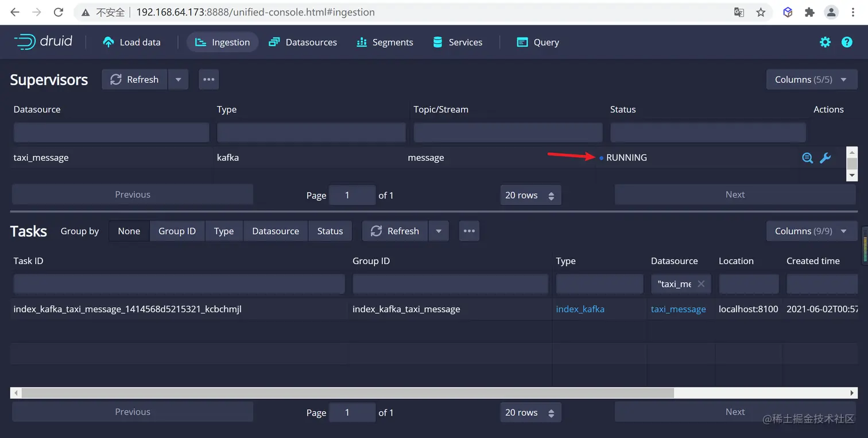Click Tasks Next page button

[x=735, y=412]
